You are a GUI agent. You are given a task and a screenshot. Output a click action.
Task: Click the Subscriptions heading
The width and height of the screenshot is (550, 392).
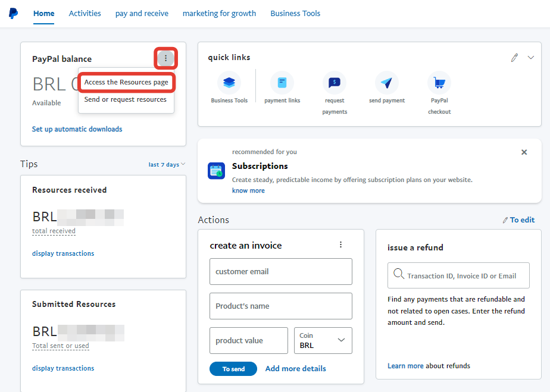click(x=260, y=166)
